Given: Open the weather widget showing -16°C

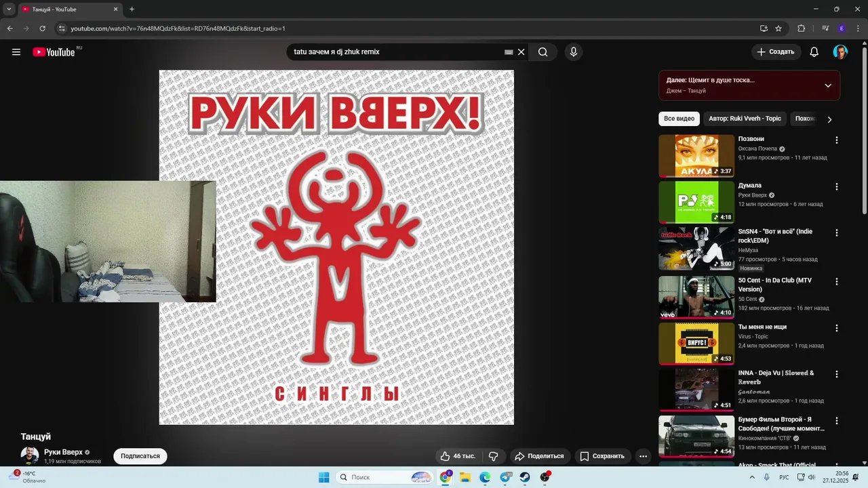Looking at the screenshot, I should pos(27,477).
